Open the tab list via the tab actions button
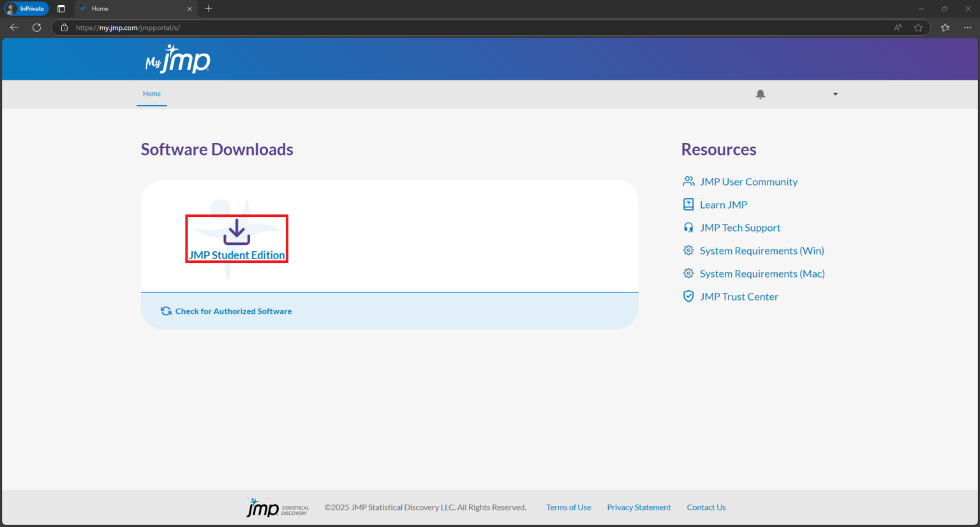The height and width of the screenshot is (527, 980). (x=61, y=8)
